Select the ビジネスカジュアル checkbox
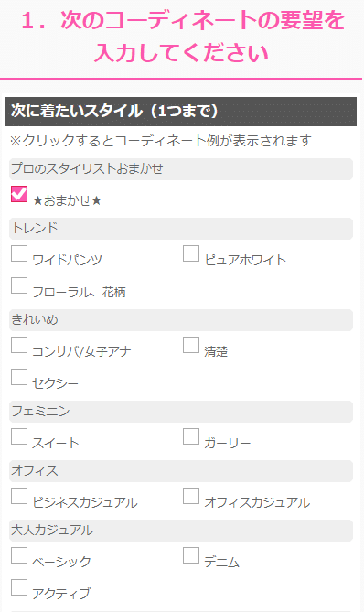 pyautogui.click(x=19, y=496)
